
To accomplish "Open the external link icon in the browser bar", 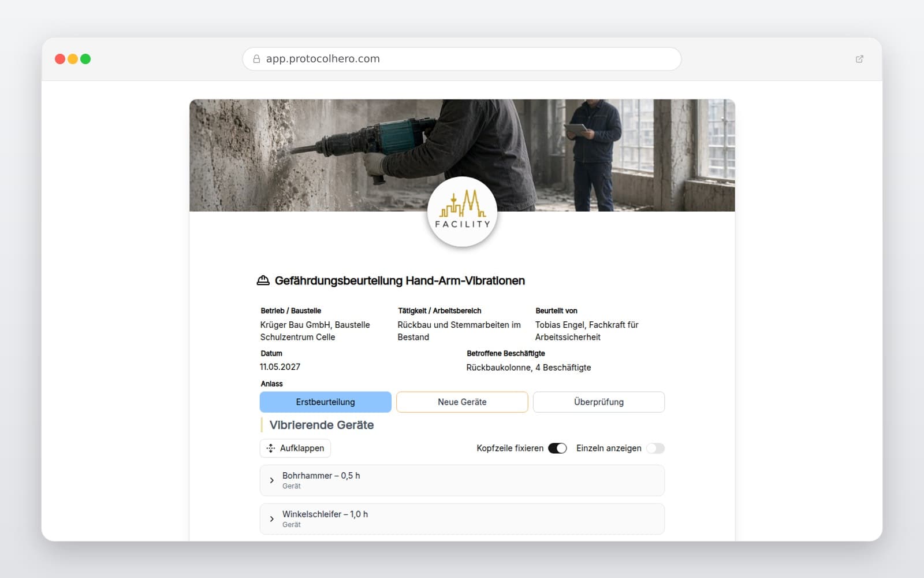I will [x=859, y=59].
